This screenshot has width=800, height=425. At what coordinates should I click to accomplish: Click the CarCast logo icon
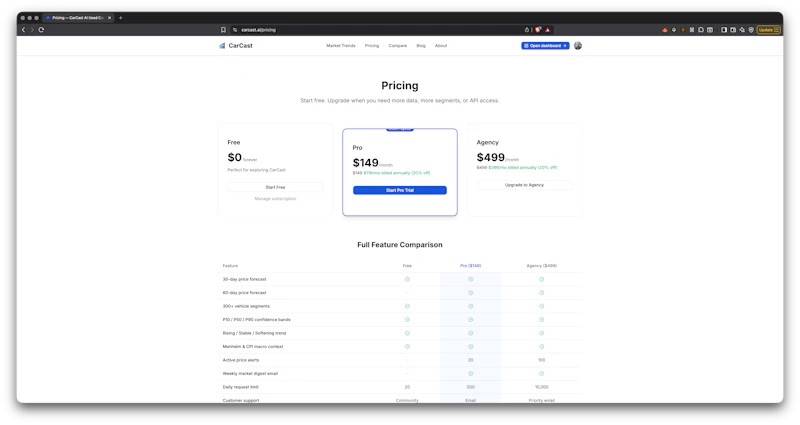[x=222, y=45]
